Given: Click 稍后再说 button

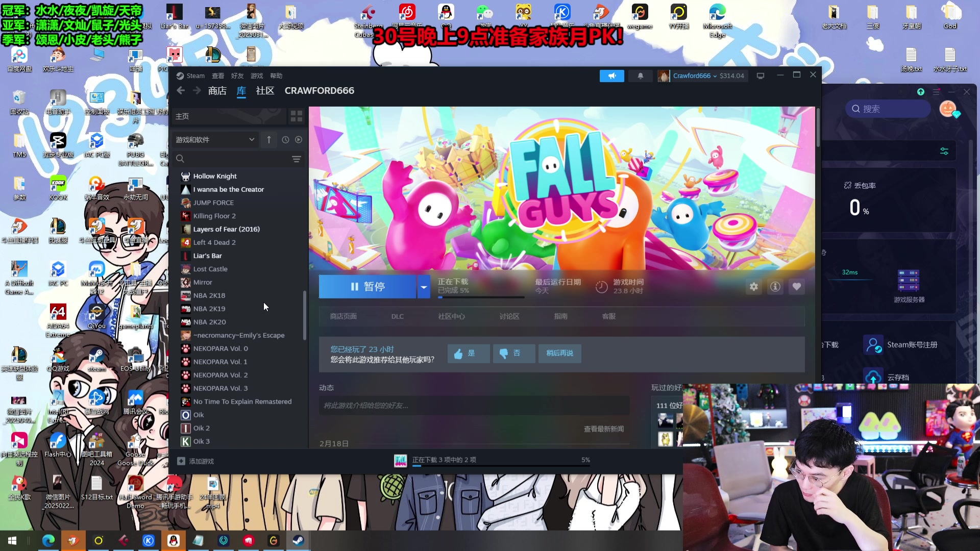Looking at the screenshot, I should point(559,353).
